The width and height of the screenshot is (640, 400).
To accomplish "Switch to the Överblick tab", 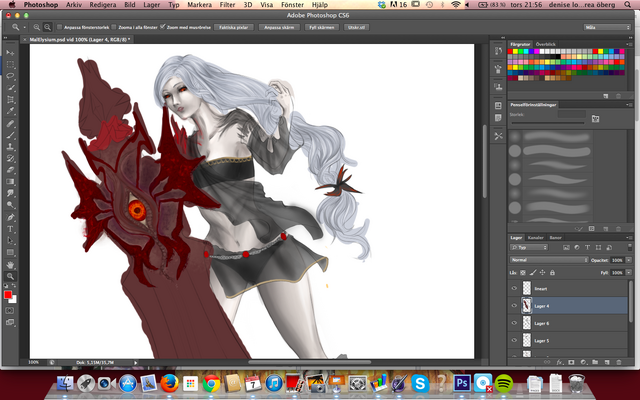I will (x=546, y=44).
